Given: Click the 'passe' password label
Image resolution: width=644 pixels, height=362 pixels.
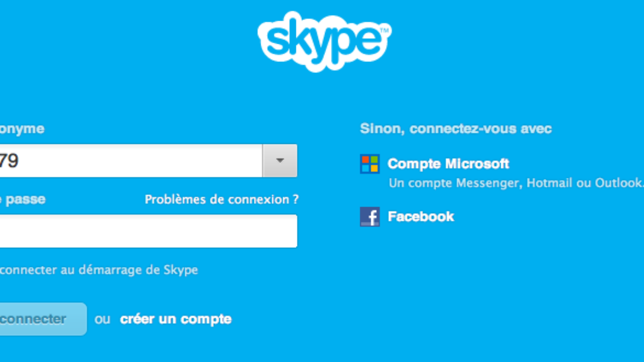Looking at the screenshot, I should pyautogui.click(x=25, y=200).
